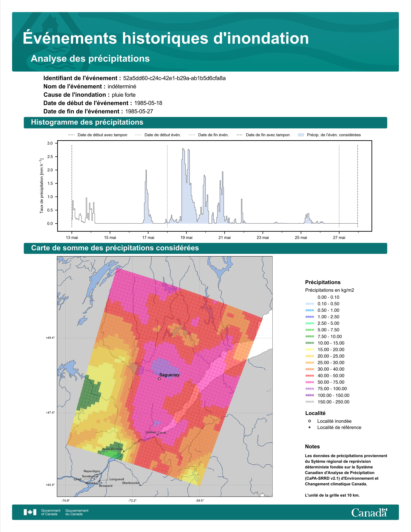Click the start date value 1985-05-18

148,103
